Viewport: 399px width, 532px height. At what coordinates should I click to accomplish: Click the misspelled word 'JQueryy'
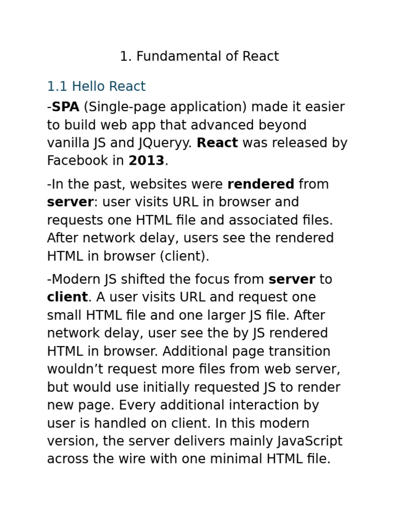[165, 143]
